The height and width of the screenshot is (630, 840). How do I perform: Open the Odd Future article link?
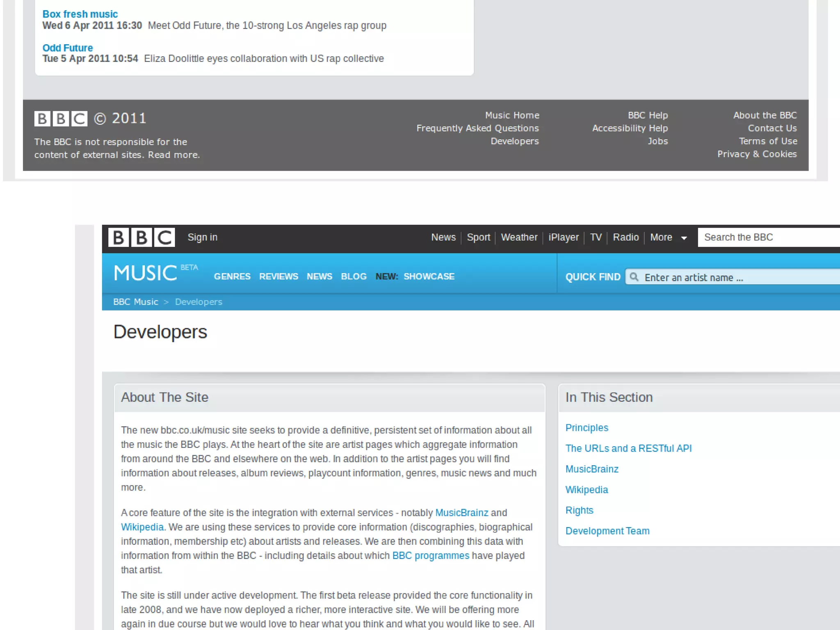[68, 48]
